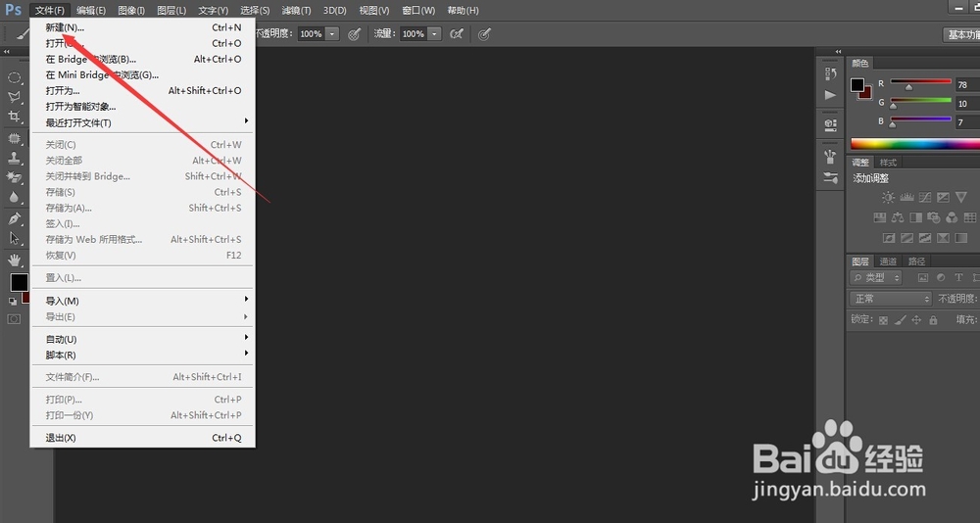The image size is (980, 523).
Task: Switch to the Styles tab
Action: coord(888,163)
